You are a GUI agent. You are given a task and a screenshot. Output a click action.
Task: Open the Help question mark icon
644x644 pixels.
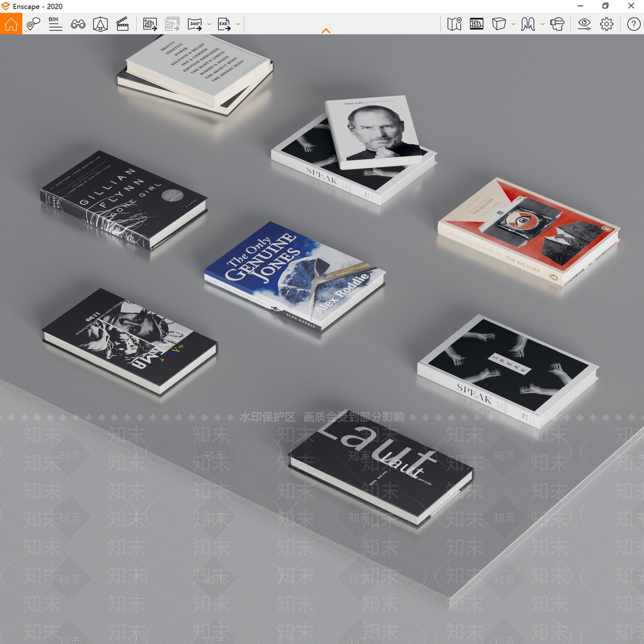pos(634,24)
